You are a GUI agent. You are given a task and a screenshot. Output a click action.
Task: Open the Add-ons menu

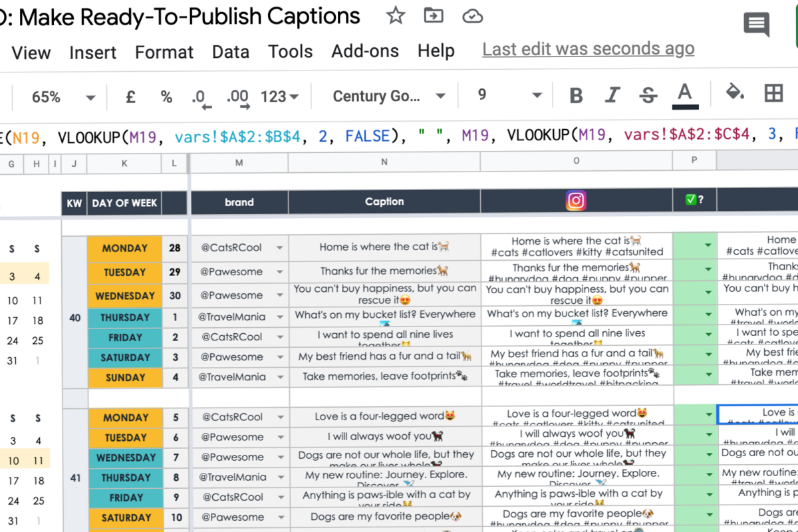coord(365,51)
